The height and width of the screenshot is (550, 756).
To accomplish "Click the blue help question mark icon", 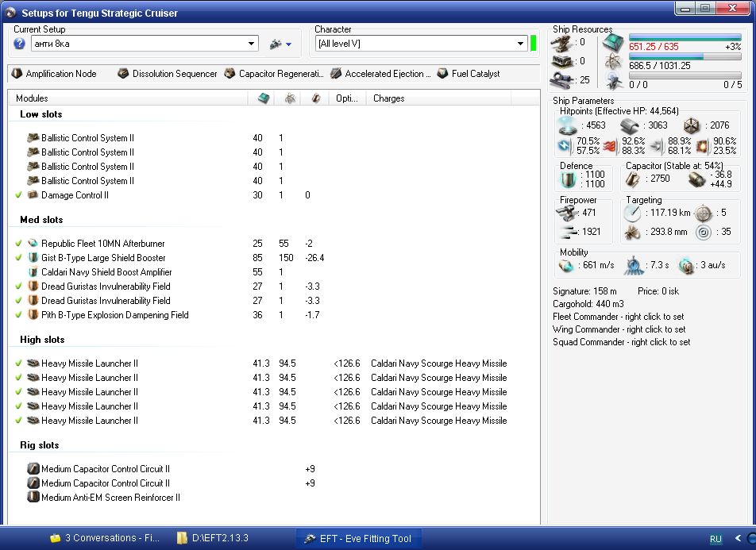I will pos(19,44).
